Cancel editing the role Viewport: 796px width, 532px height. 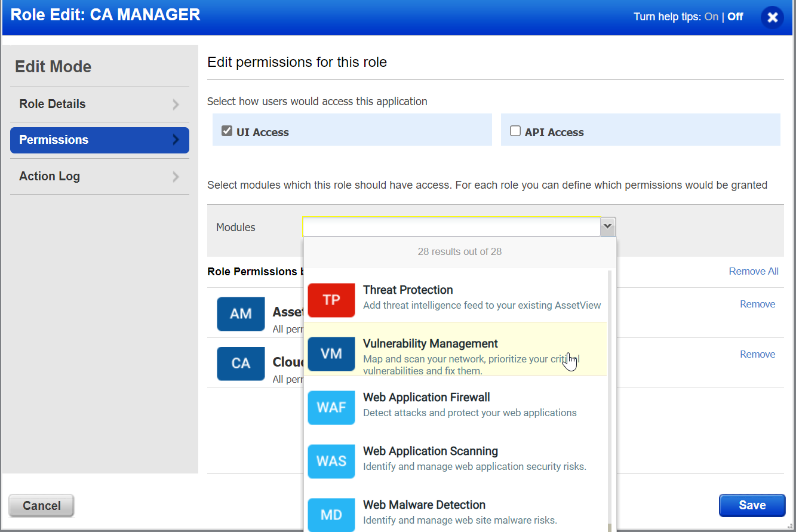tap(41, 505)
